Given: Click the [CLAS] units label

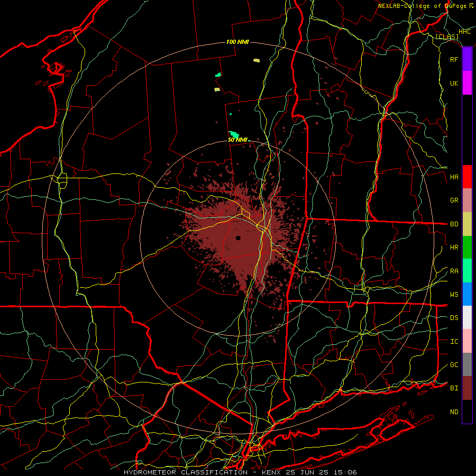Looking at the screenshot, I should coord(447,36).
